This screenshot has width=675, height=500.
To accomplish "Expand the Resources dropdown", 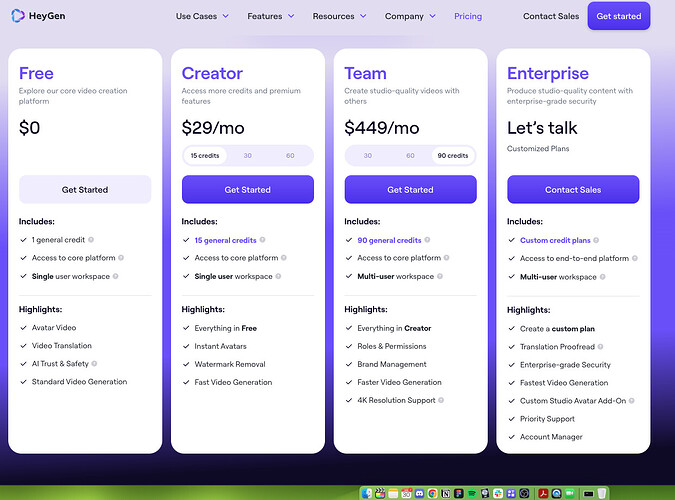I will (339, 16).
